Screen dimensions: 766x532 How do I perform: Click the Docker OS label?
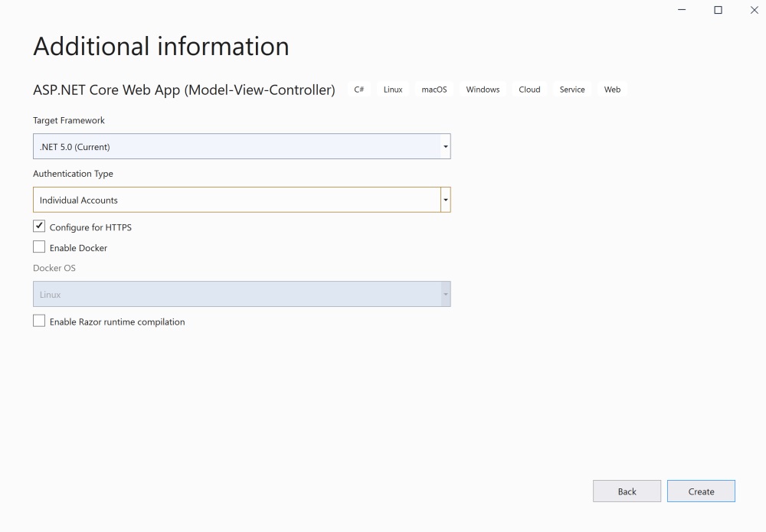(54, 268)
